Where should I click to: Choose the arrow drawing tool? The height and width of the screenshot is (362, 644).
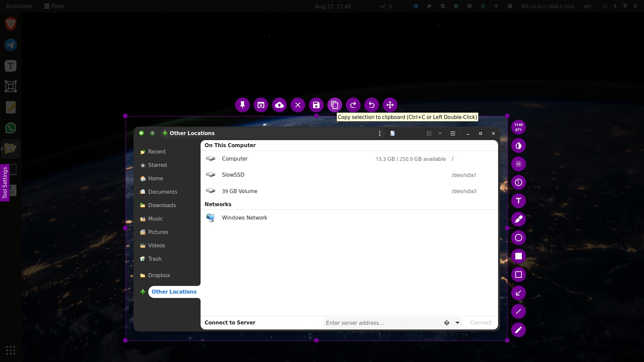tap(519, 293)
